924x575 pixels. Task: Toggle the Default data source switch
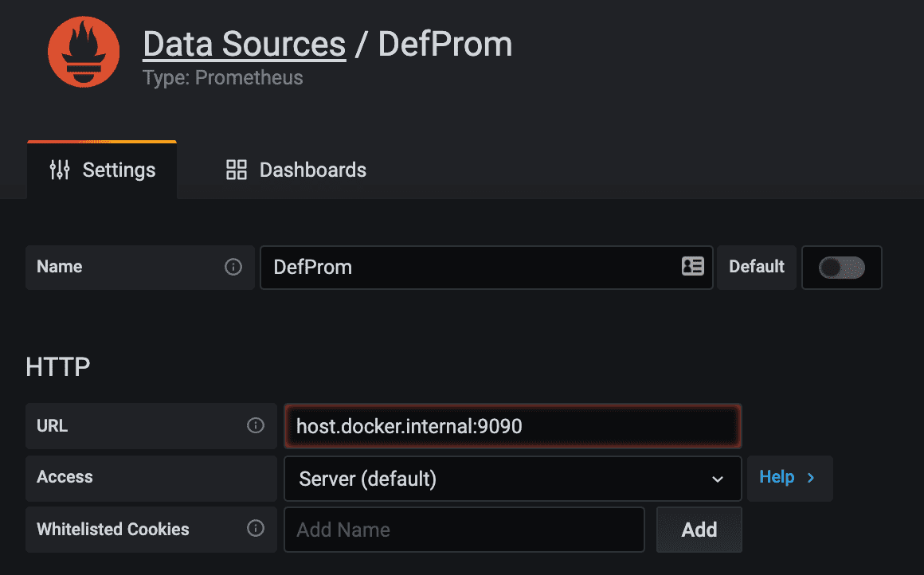[842, 268]
